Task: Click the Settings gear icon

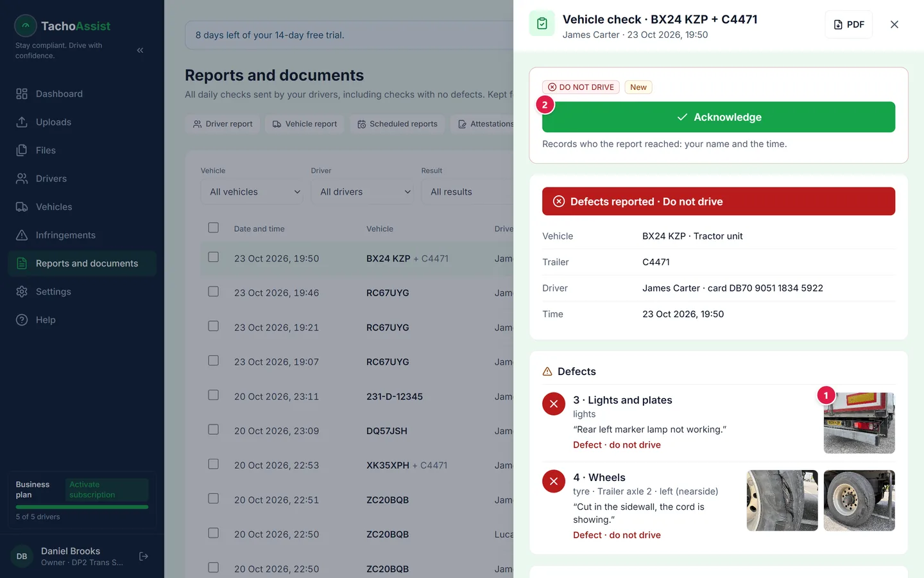Action: tap(22, 292)
